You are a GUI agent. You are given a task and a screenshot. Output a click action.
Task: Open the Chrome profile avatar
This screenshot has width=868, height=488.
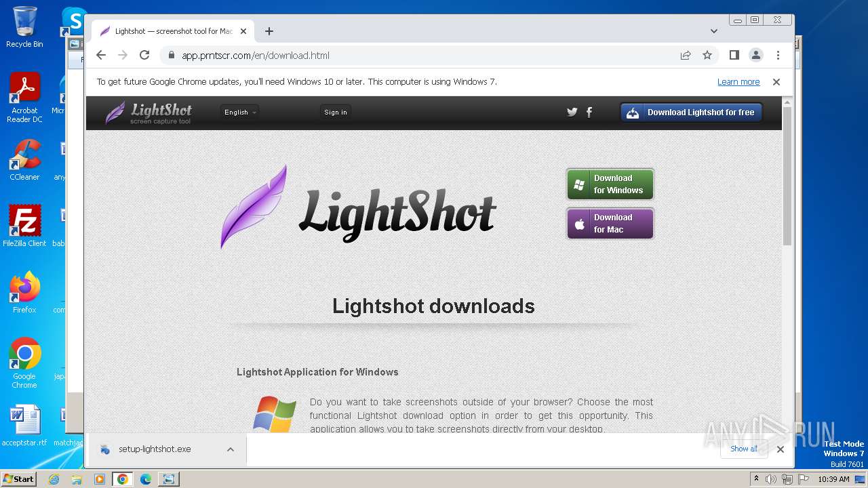point(756,55)
